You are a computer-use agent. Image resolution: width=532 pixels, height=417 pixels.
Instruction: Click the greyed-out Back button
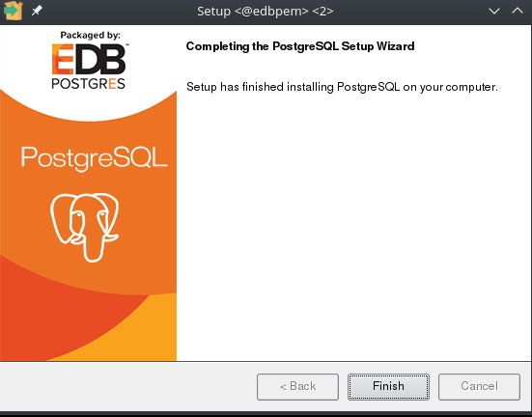coord(297,387)
